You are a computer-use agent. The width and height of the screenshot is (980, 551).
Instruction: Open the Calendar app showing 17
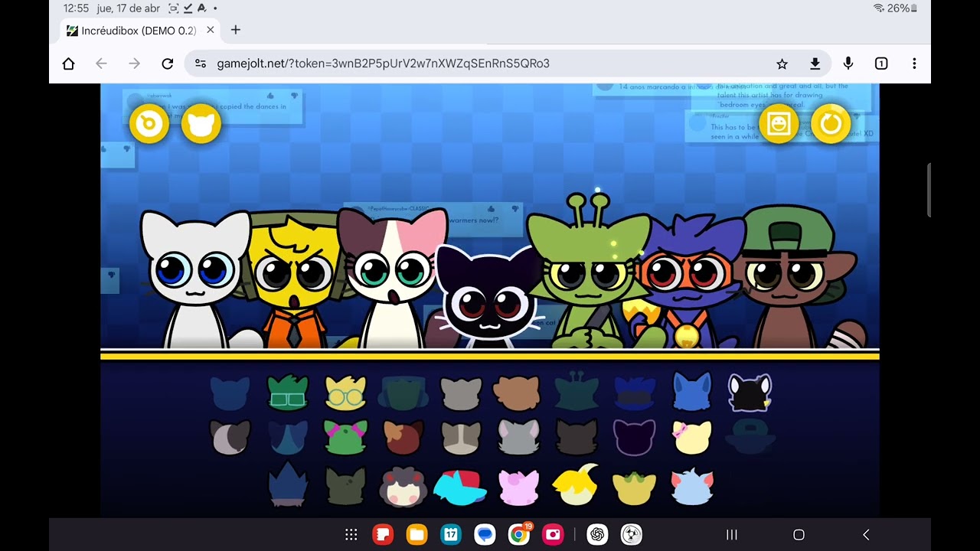coord(451,535)
